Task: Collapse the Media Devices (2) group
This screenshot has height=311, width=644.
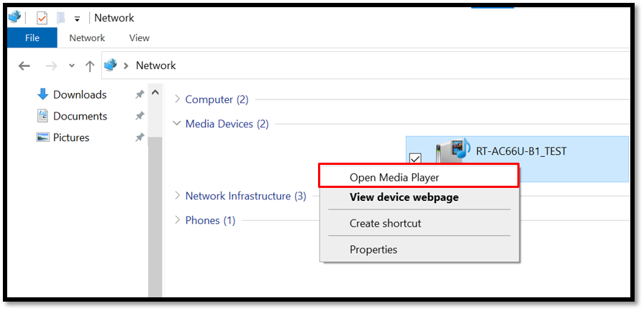Action: tap(177, 124)
